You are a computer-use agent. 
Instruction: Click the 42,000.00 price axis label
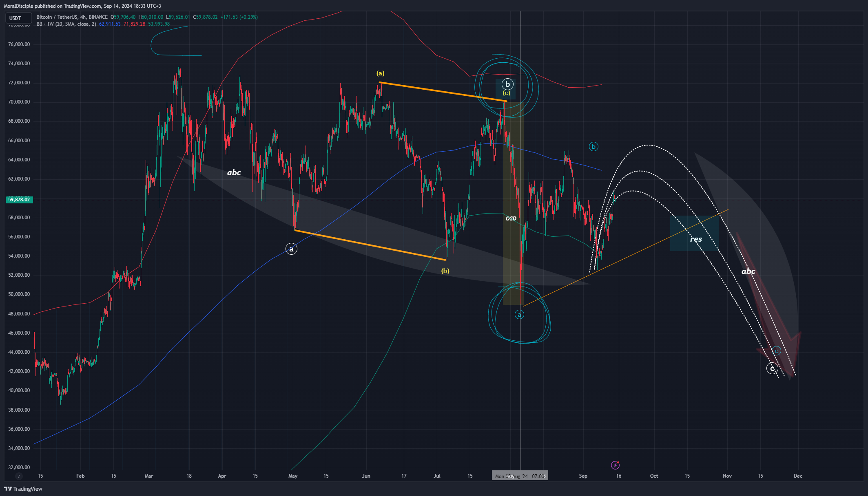pyautogui.click(x=19, y=371)
